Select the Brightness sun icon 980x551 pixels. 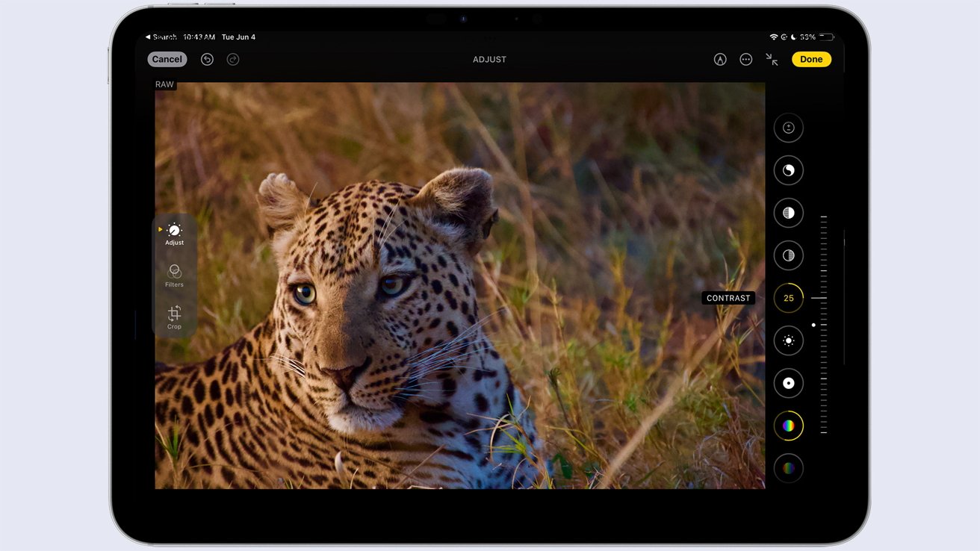point(788,340)
